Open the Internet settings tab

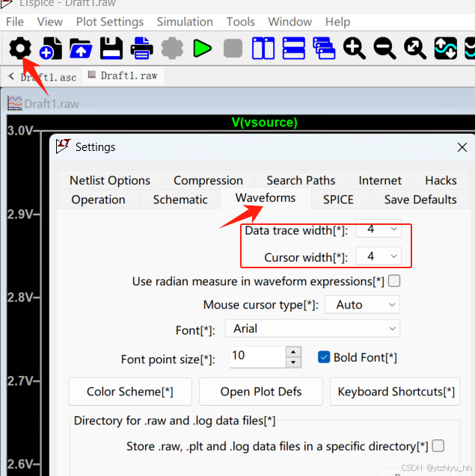380,180
